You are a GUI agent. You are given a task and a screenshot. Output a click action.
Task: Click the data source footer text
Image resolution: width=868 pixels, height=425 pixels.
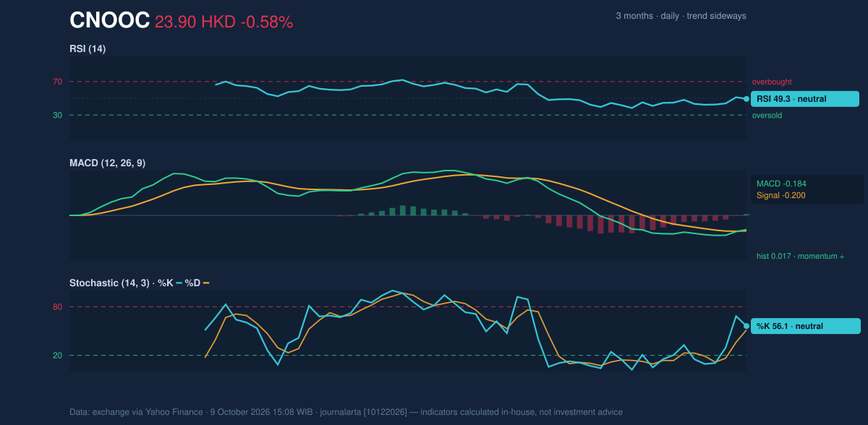pyautogui.click(x=346, y=412)
